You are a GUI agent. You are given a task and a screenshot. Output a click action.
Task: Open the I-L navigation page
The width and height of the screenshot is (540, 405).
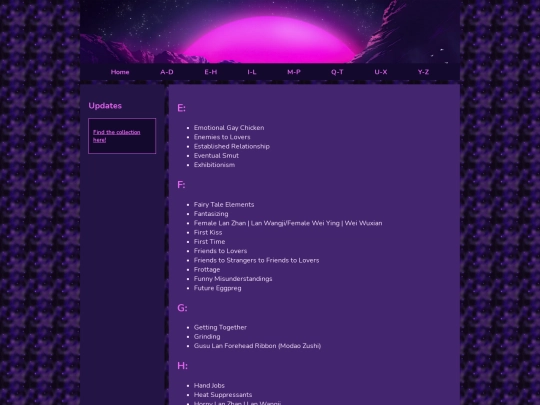coord(252,72)
